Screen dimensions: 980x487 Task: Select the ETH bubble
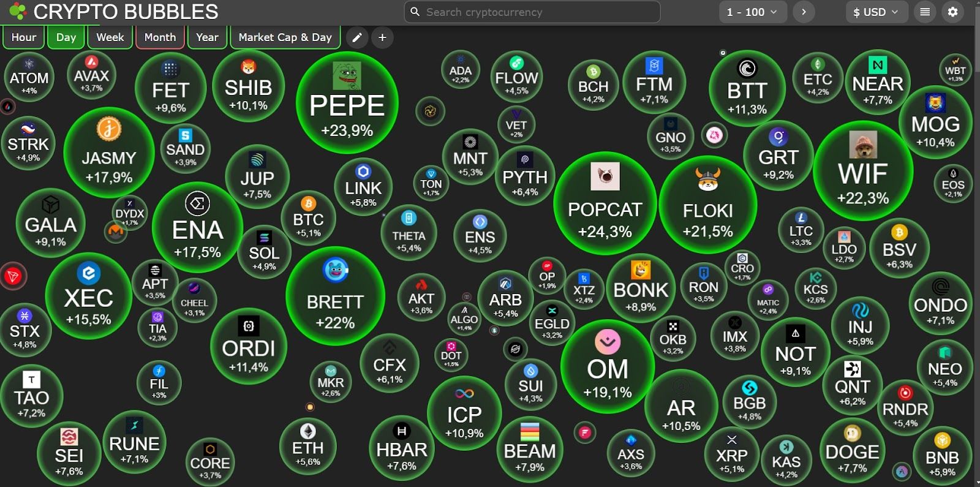307,447
